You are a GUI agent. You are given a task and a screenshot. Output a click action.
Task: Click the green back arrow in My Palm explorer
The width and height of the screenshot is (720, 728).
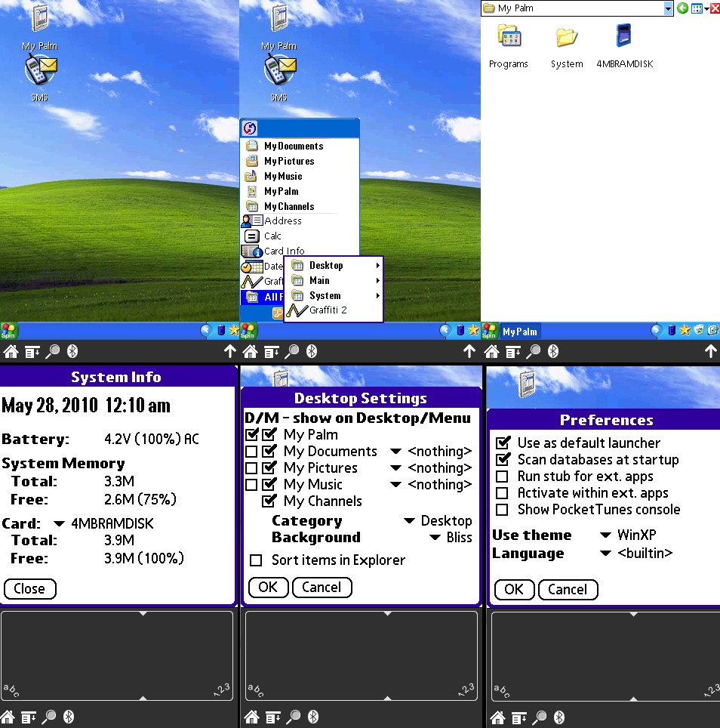pos(682,8)
